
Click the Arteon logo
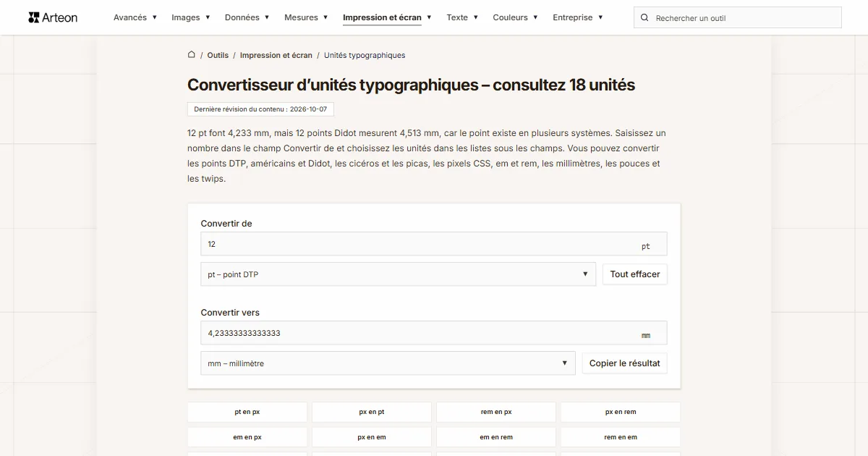coord(53,17)
